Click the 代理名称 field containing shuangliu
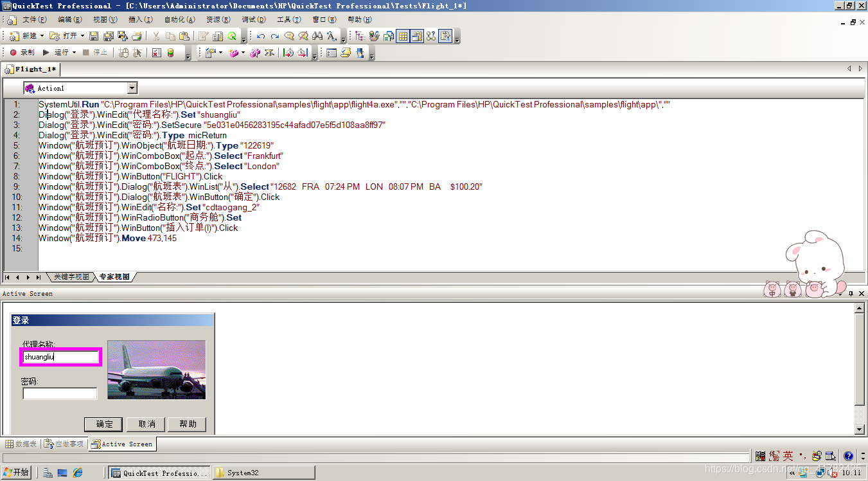This screenshot has width=868, height=481. 61,357
